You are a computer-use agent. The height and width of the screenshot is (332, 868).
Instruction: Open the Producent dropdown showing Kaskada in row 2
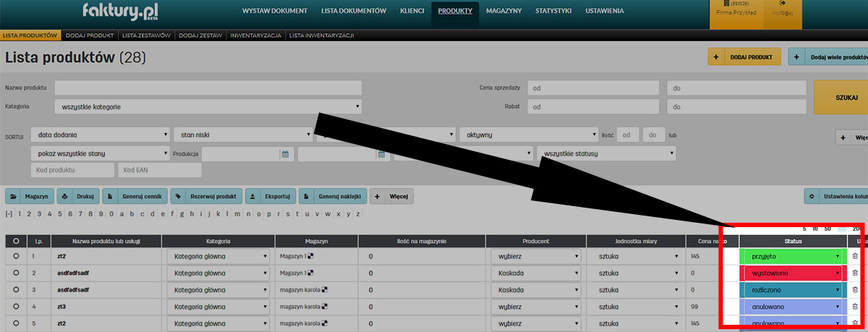[x=535, y=273]
